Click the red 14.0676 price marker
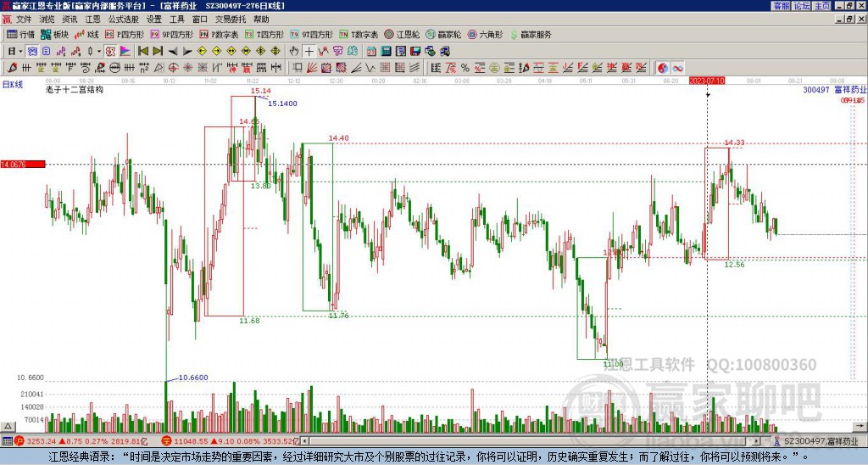This screenshot has height=465, width=868. (23, 164)
